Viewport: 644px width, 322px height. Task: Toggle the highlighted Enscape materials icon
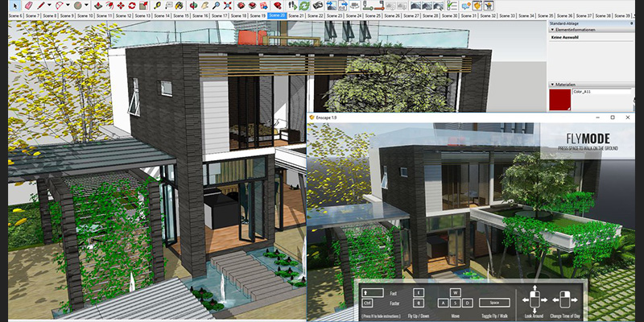[477, 6]
